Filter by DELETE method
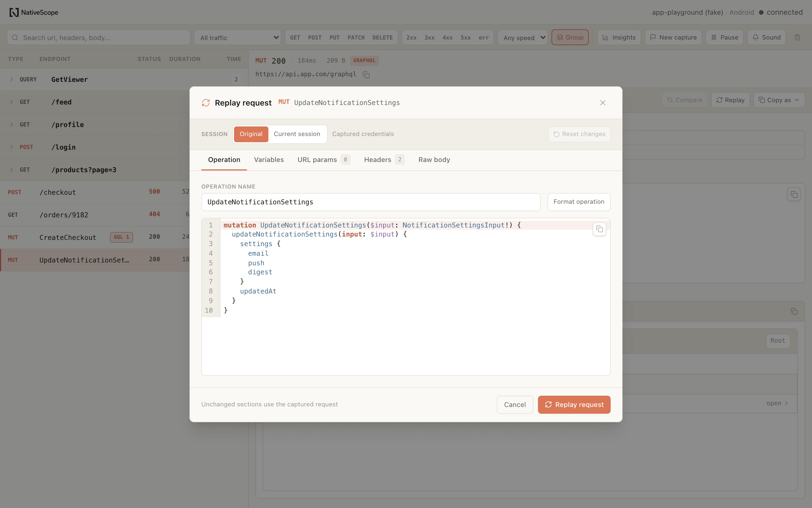 point(383,38)
